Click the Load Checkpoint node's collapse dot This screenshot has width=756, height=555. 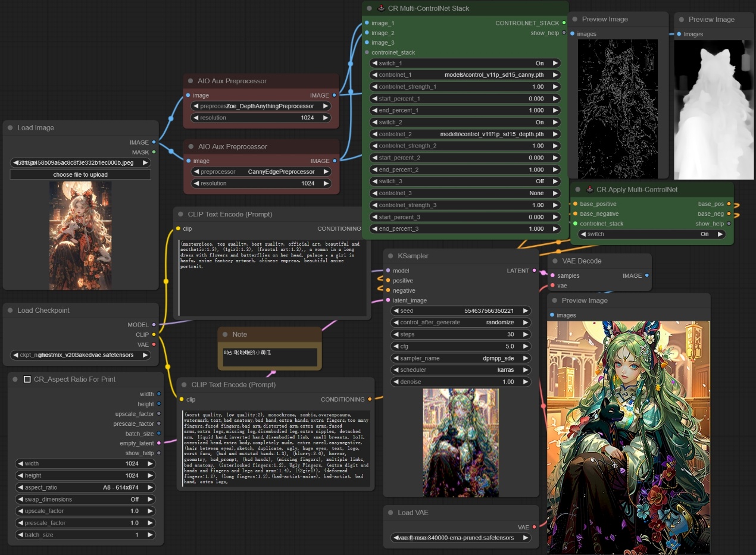tap(11, 311)
